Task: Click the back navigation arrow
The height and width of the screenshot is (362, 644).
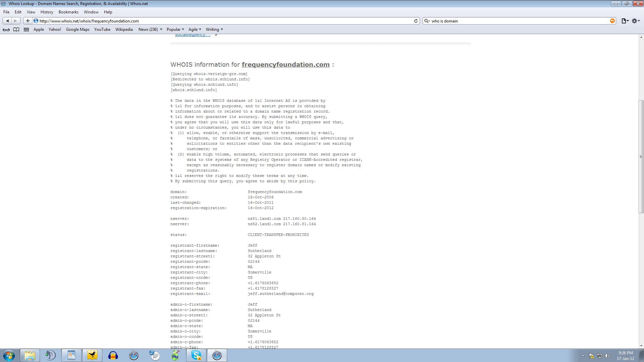Action: (x=7, y=21)
